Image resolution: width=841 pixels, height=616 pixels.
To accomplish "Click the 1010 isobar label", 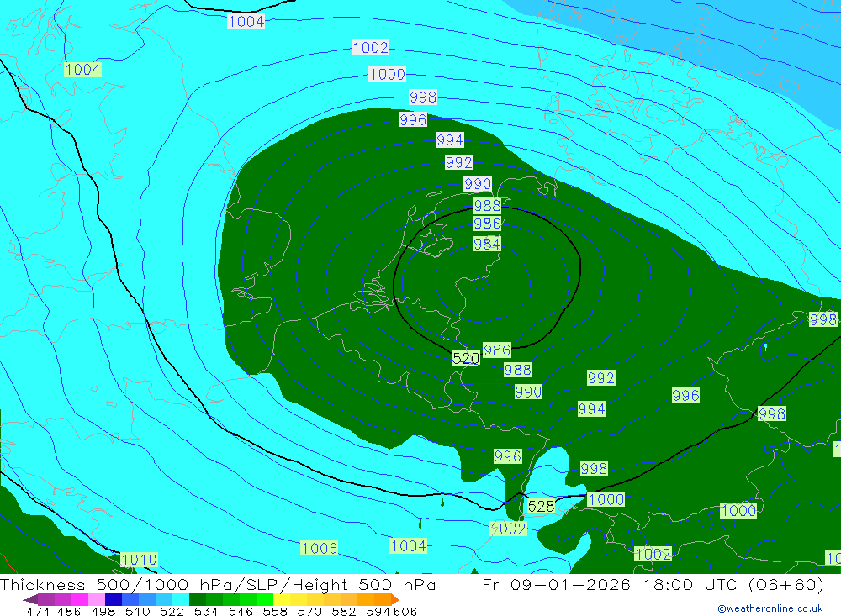I will tap(139, 560).
